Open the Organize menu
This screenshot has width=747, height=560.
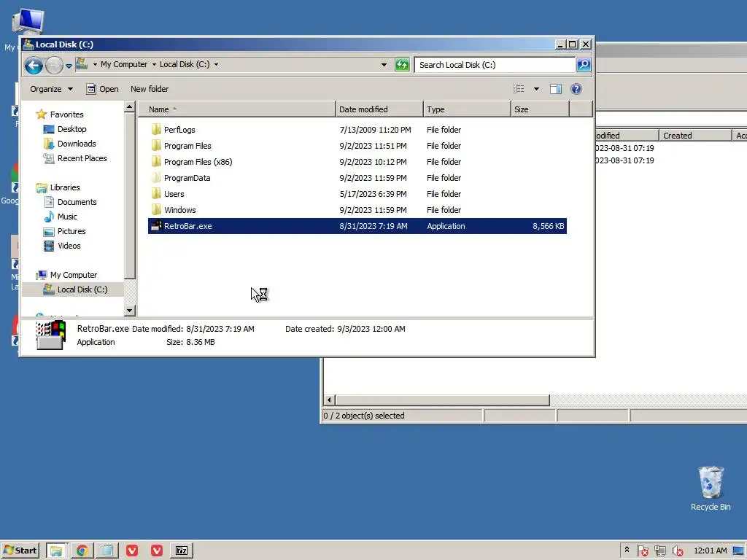point(52,89)
